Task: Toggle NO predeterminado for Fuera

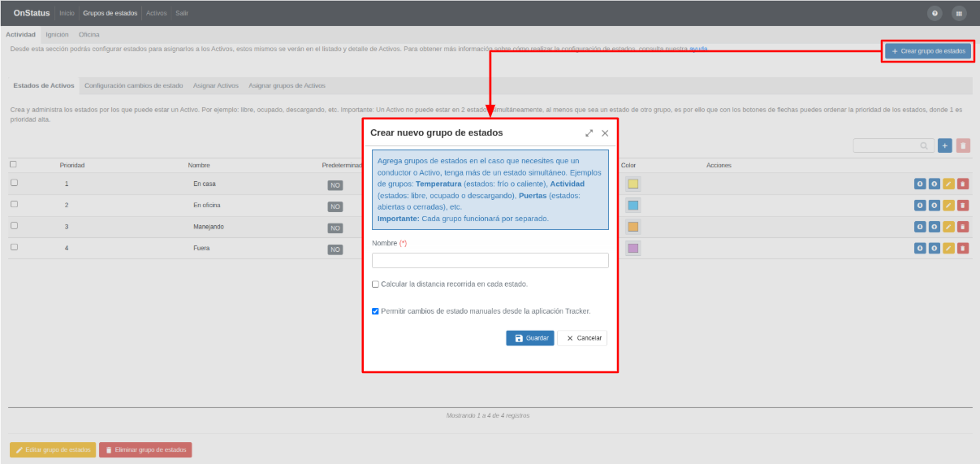Action: [335, 249]
